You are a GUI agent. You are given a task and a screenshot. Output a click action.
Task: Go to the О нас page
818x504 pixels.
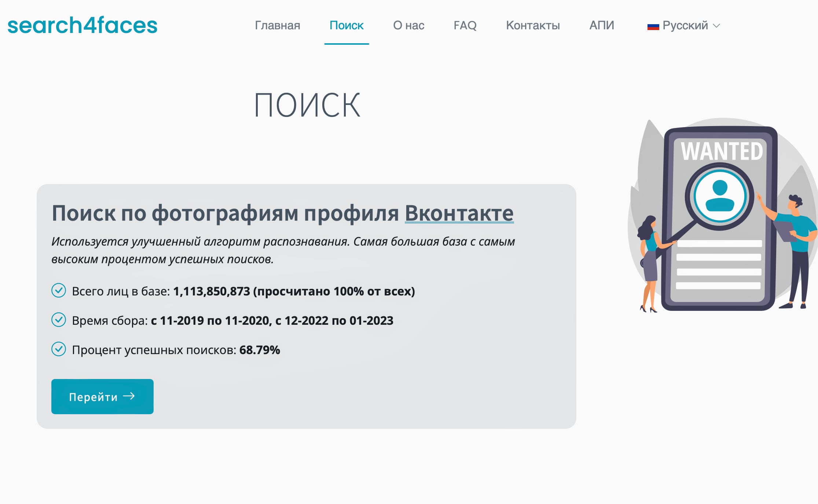408,25
